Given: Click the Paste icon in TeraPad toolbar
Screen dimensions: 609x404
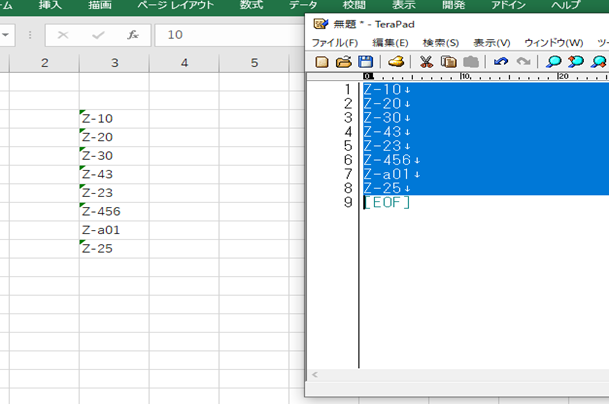Looking at the screenshot, I should [471, 62].
